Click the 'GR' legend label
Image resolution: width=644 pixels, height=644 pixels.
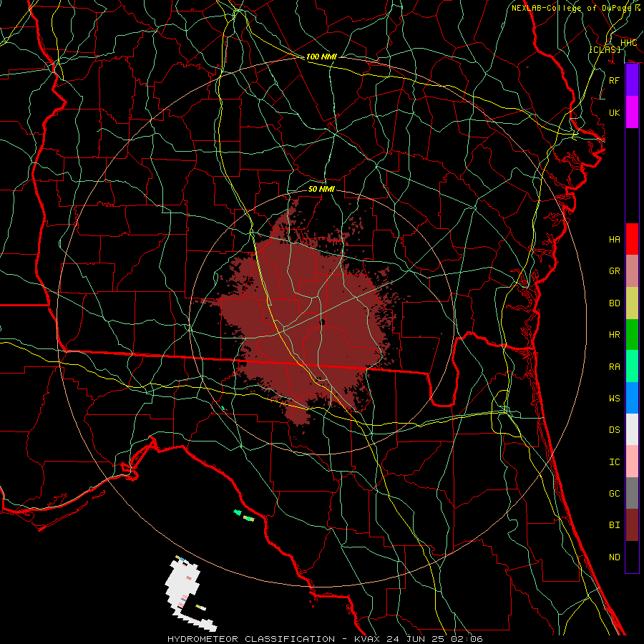(x=614, y=271)
